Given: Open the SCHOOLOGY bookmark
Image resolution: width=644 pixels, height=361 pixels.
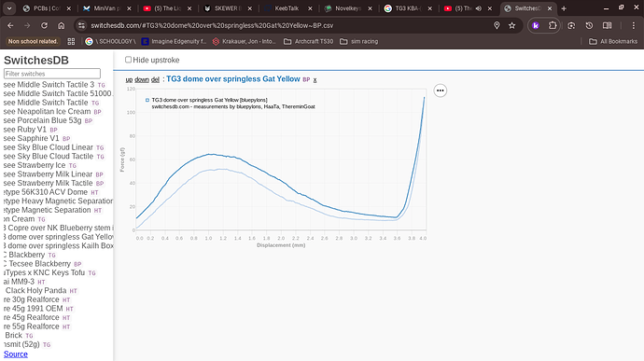Looking at the screenshot, I should point(110,41).
